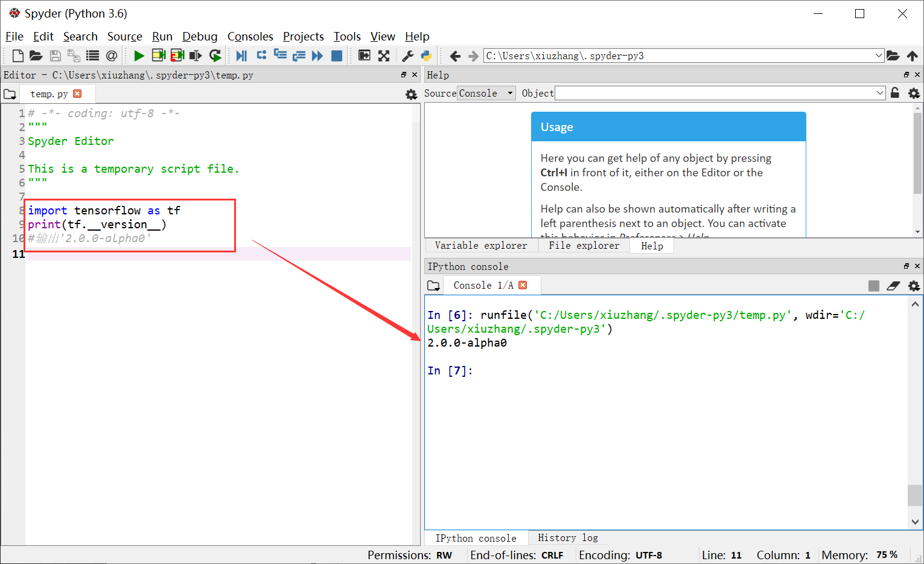The width and height of the screenshot is (924, 564).
Task: Run file with green play button
Action: [x=139, y=56]
